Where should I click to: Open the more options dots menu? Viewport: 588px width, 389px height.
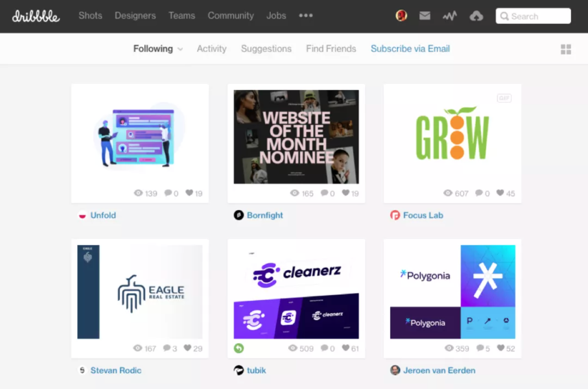pyautogui.click(x=306, y=15)
